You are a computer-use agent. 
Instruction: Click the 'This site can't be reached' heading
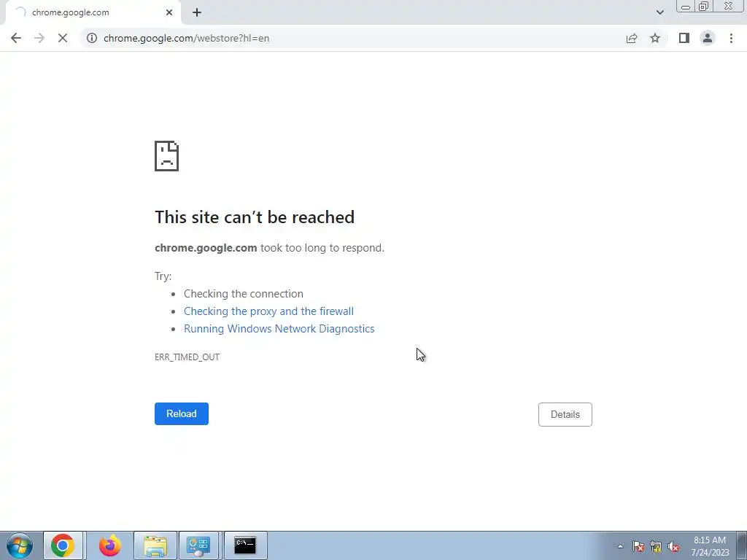[255, 217]
